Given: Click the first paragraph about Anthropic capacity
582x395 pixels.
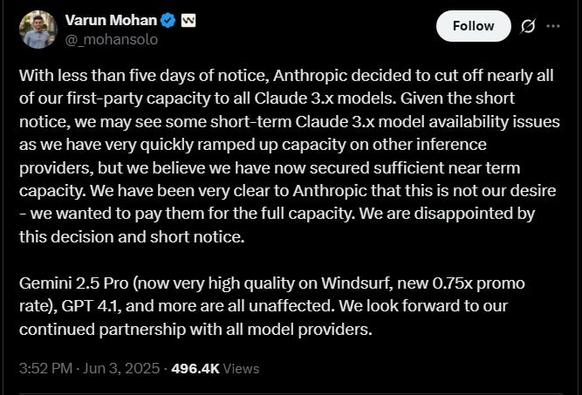Looking at the screenshot, I should click(290, 156).
